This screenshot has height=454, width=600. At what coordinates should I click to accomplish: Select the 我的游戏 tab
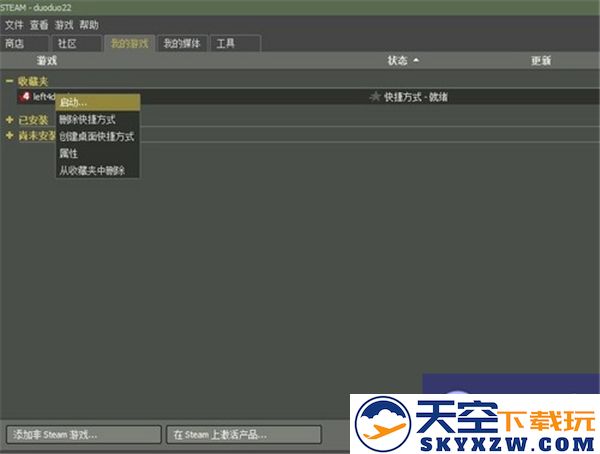pos(129,43)
